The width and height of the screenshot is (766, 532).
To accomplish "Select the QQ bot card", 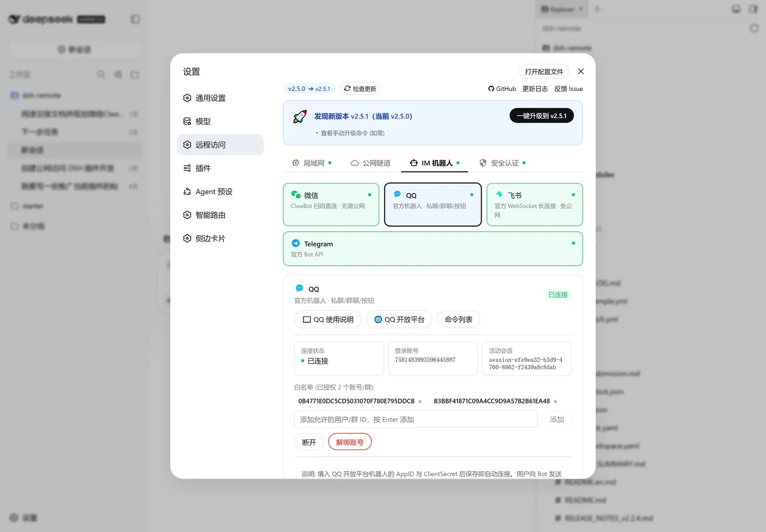I will click(433, 204).
